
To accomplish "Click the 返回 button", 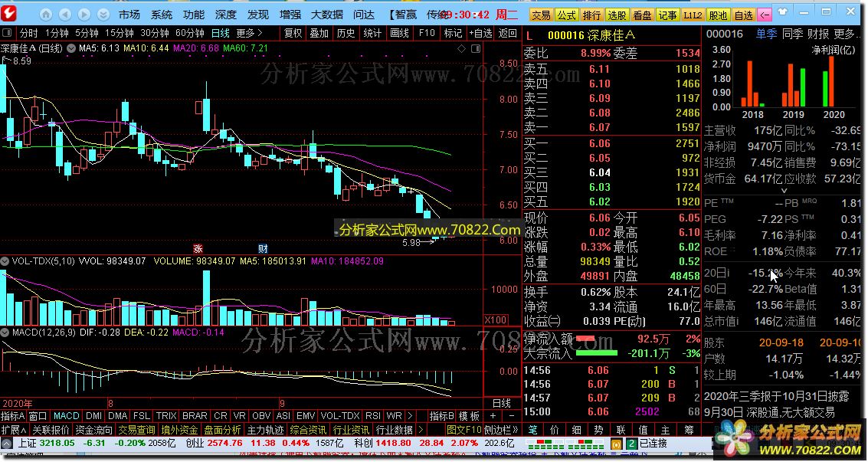I will (x=508, y=33).
